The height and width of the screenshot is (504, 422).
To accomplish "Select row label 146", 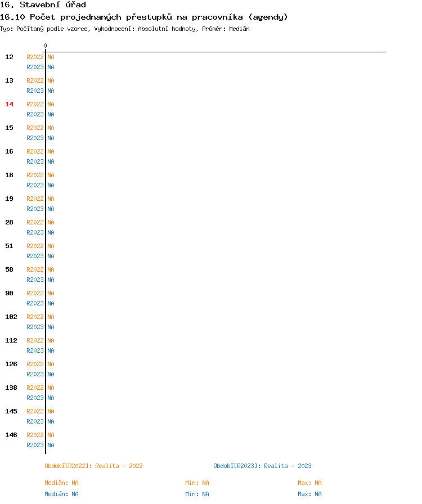I will [11, 435].
